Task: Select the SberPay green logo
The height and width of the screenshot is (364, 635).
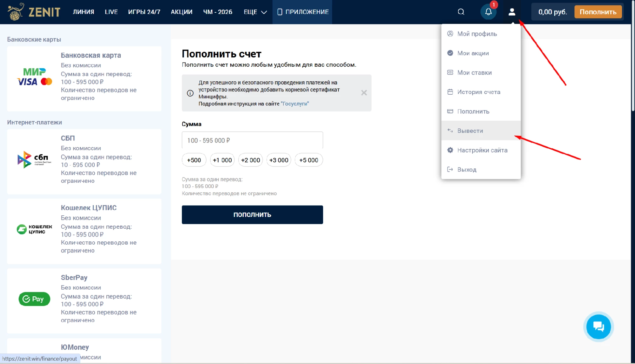Action: point(34,299)
